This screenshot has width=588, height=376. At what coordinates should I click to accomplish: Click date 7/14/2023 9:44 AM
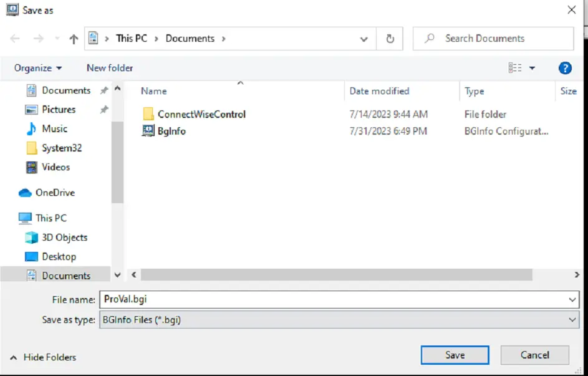point(388,114)
